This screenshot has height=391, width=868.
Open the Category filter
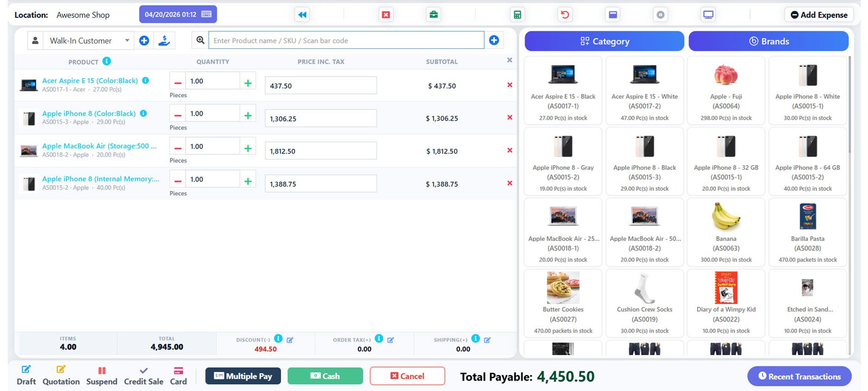pyautogui.click(x=604, y=41)
